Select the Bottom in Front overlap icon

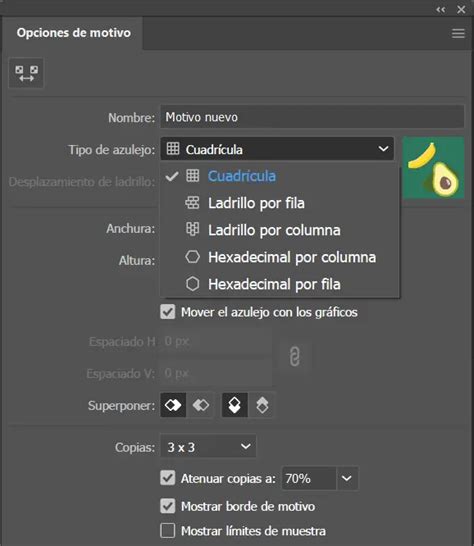(262, 405)
